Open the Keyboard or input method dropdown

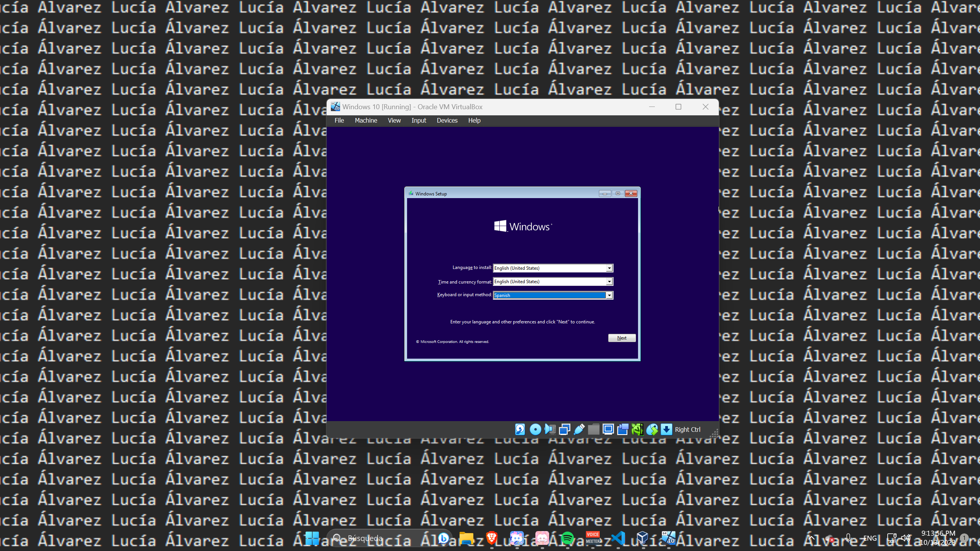[x=609, y=295]
